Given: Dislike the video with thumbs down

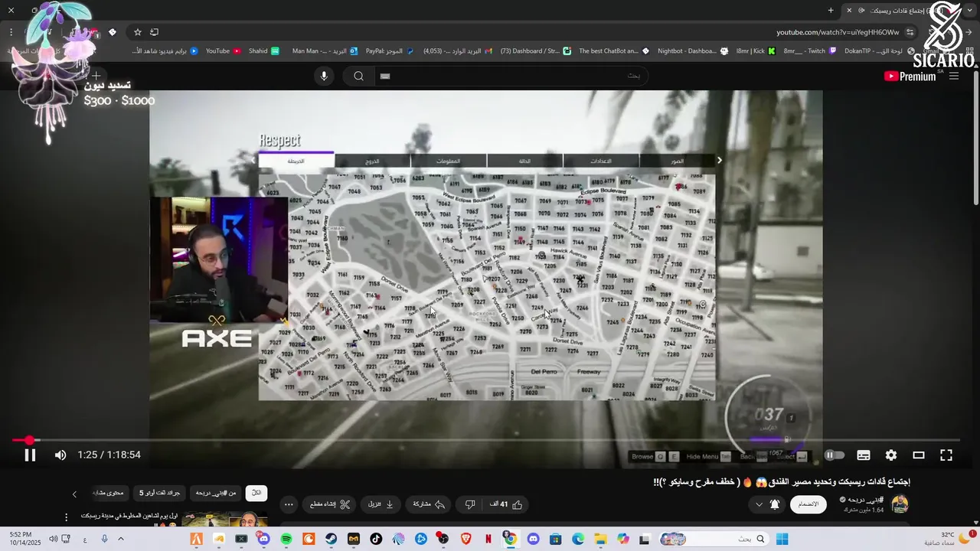Looking at the screenshot, I should [470, 504].
